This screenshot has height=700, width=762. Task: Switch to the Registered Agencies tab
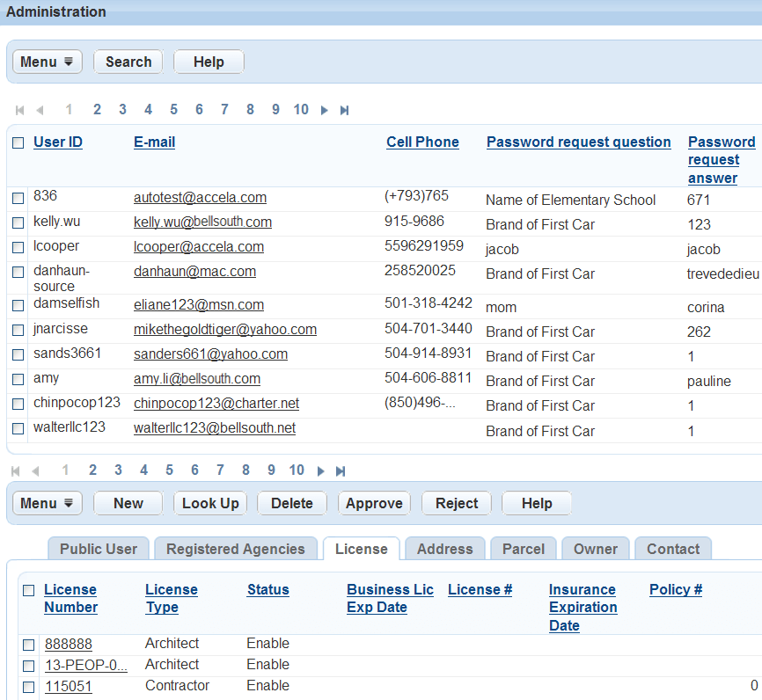[235, 549]
